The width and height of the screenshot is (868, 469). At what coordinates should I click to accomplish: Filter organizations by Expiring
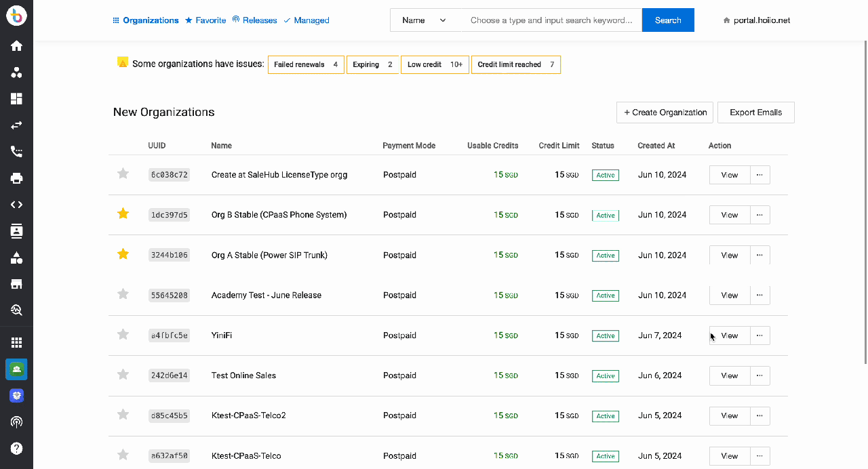click(x=372, y=64)
